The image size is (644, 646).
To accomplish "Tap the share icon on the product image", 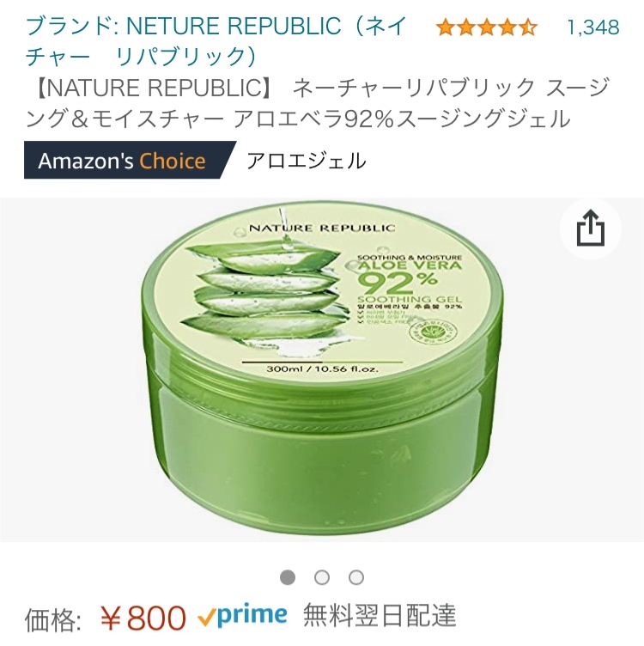I will point(591,229).
